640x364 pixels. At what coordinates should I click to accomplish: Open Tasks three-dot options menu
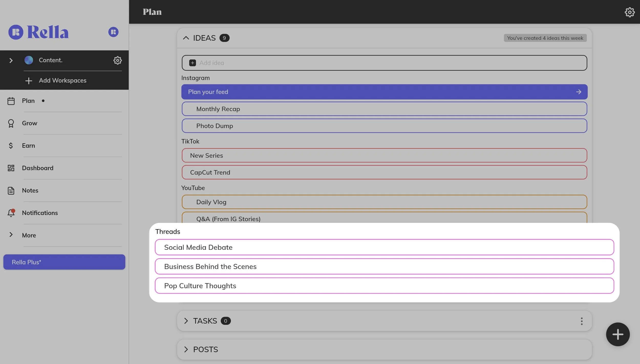pyautogui.click(x=582, y=321)
